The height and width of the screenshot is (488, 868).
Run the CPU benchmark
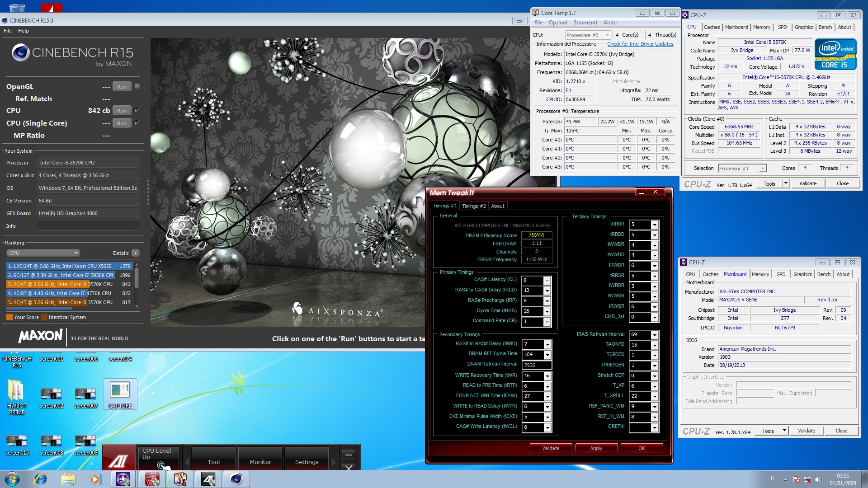pos(122,110)
